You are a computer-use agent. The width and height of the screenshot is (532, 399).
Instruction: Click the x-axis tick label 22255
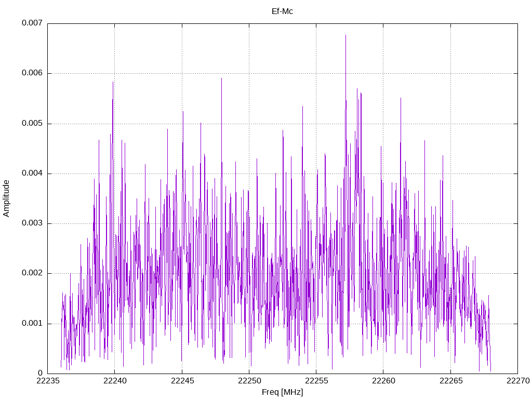pyautogui.click(x=316, y=381)
